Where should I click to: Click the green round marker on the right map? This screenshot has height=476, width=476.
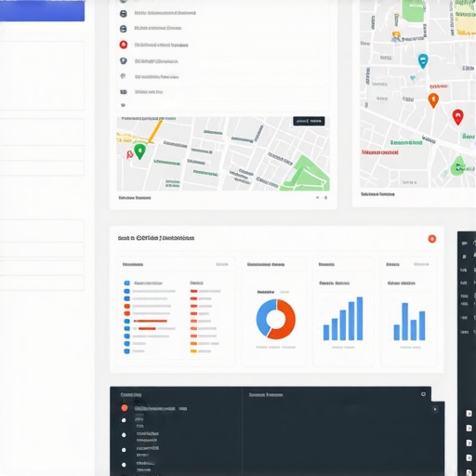click(457, 166)
